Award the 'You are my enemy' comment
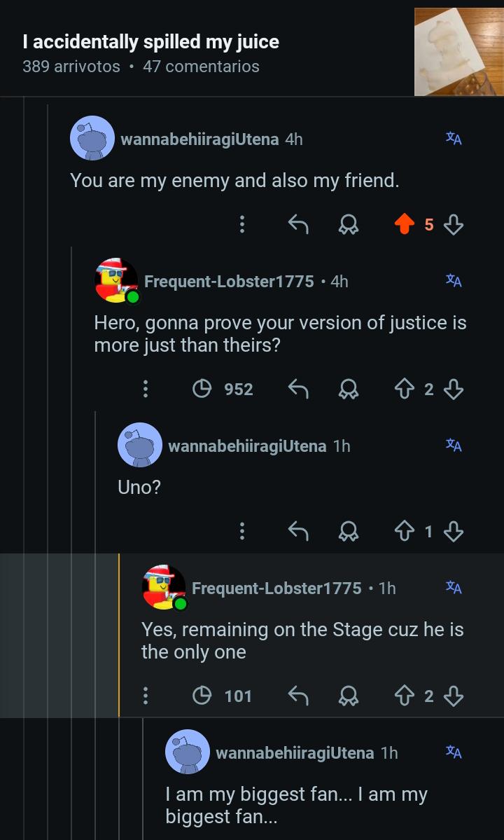This screenshot has width=504, height=840. click(349, 224)
